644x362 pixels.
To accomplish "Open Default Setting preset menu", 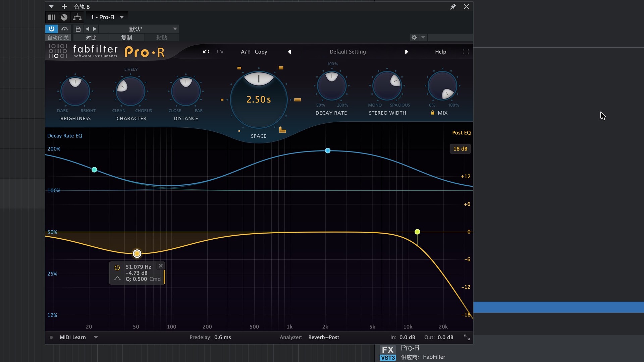I will coord(347,52).
